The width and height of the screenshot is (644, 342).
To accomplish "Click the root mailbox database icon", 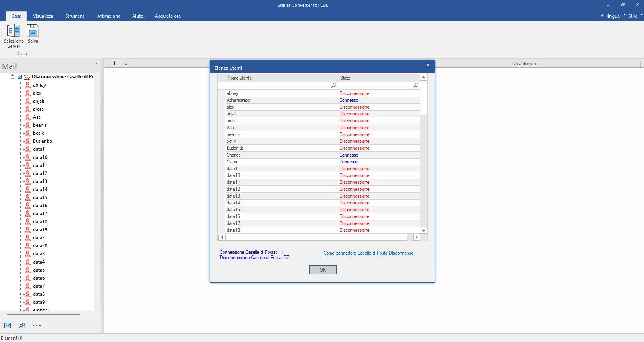I will tap(27, 77).
